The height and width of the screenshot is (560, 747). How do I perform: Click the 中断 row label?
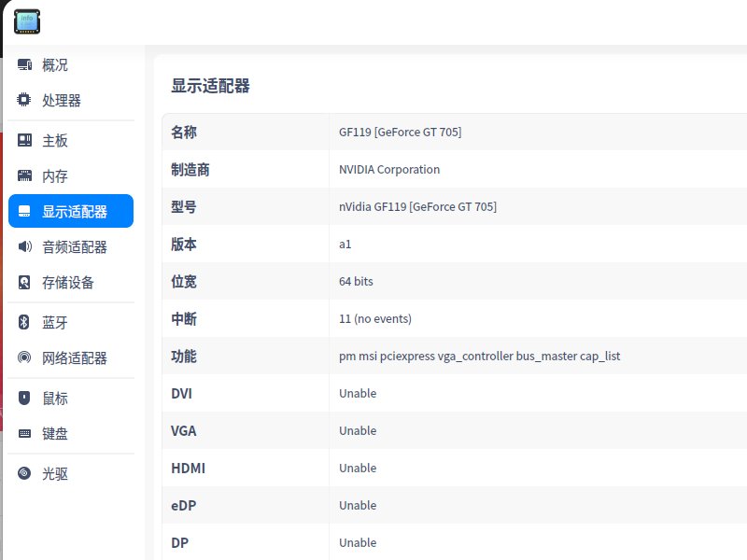click(x=184, y=318)
